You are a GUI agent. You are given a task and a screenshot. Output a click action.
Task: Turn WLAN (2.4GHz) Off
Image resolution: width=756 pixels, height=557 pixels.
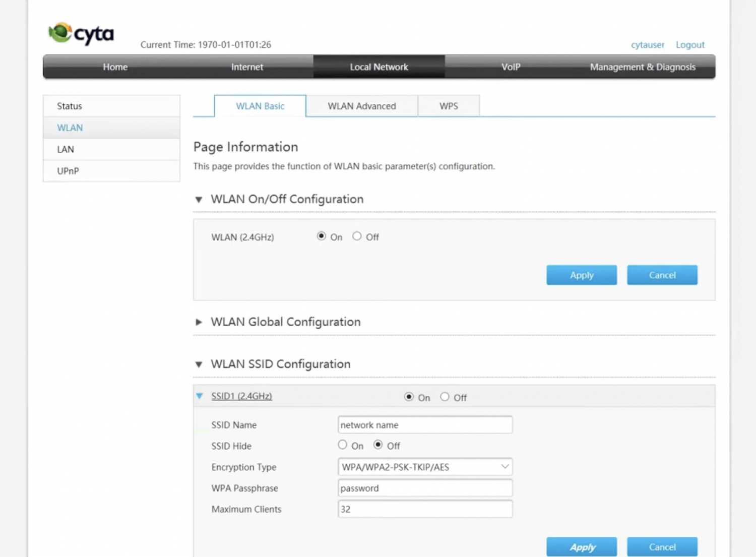[x=357, y=236]
